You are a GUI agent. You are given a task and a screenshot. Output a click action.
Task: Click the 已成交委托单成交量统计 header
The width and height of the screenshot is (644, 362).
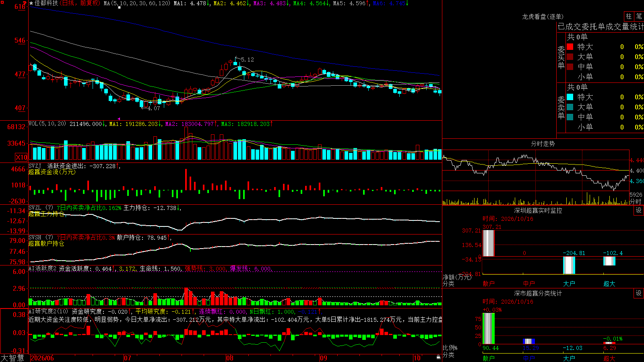pyautogui.click(x=601, y=27)
